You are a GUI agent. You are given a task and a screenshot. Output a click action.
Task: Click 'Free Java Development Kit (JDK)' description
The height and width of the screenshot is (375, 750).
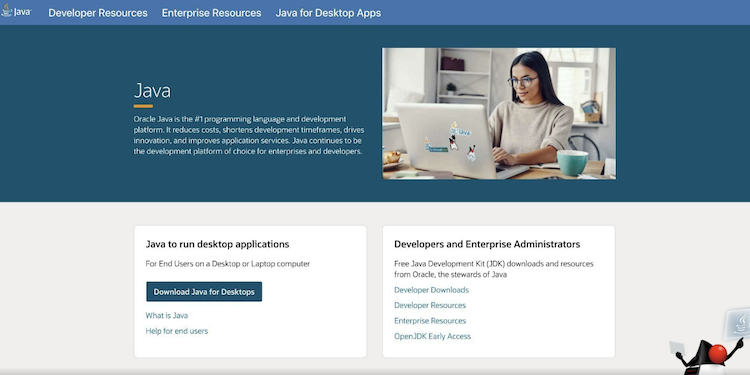(494, 269)
